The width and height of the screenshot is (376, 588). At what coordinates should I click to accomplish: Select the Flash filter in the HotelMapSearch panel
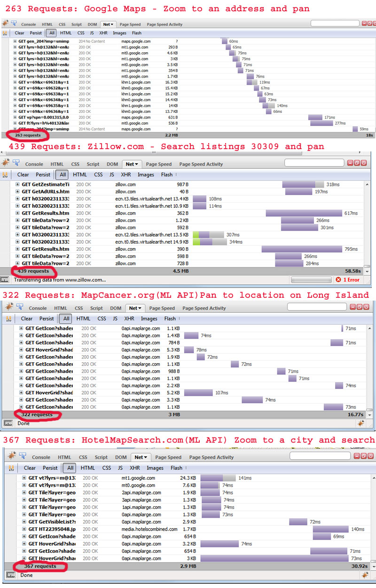(x=177, y=468)
